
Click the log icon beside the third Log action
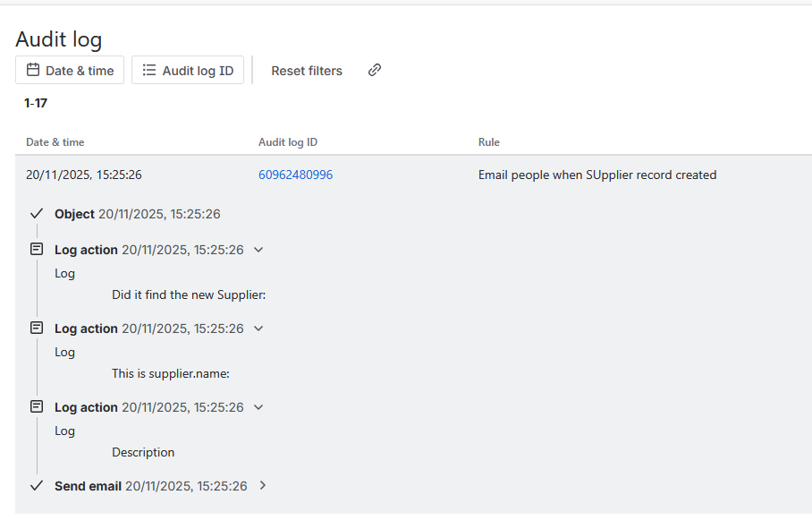36,406
